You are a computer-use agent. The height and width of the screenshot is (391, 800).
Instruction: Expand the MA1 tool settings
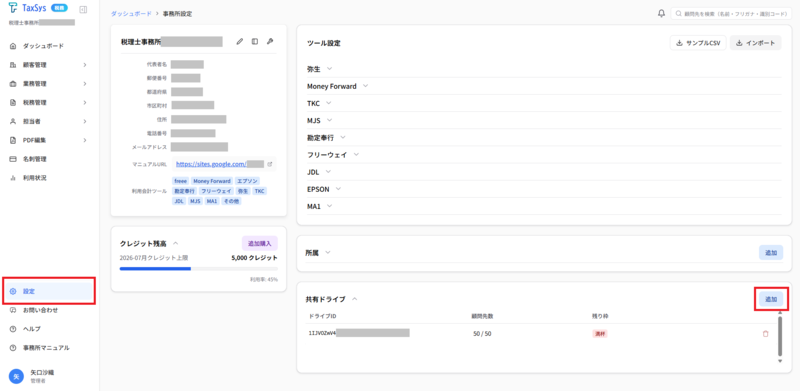pos(329,206)
